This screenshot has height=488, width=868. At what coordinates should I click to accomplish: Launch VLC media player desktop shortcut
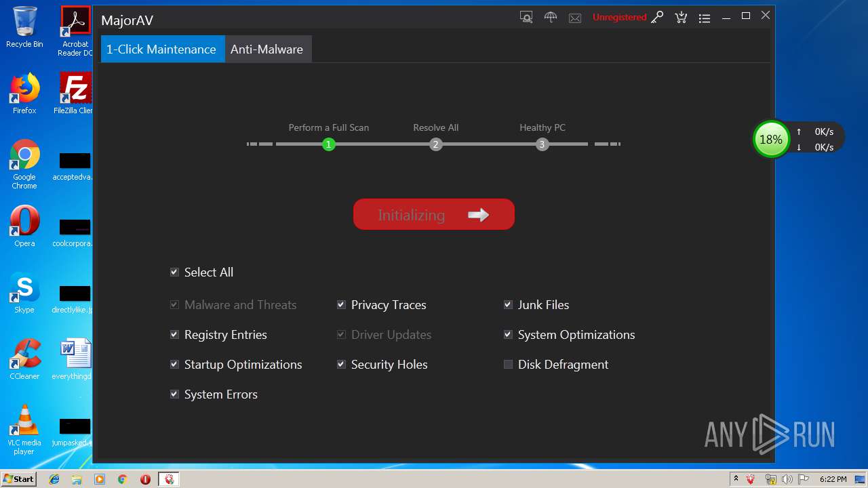(24, 430)
